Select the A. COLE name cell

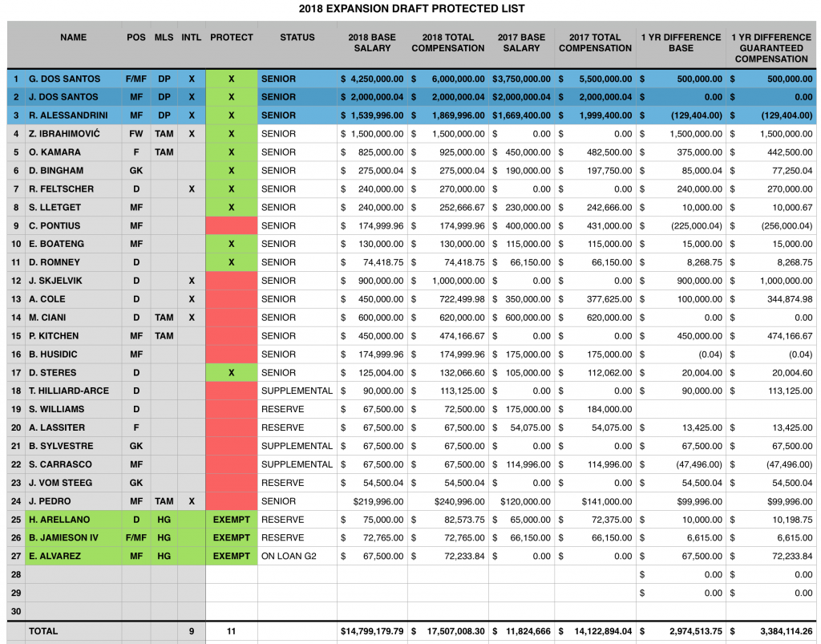pos(73,299)
